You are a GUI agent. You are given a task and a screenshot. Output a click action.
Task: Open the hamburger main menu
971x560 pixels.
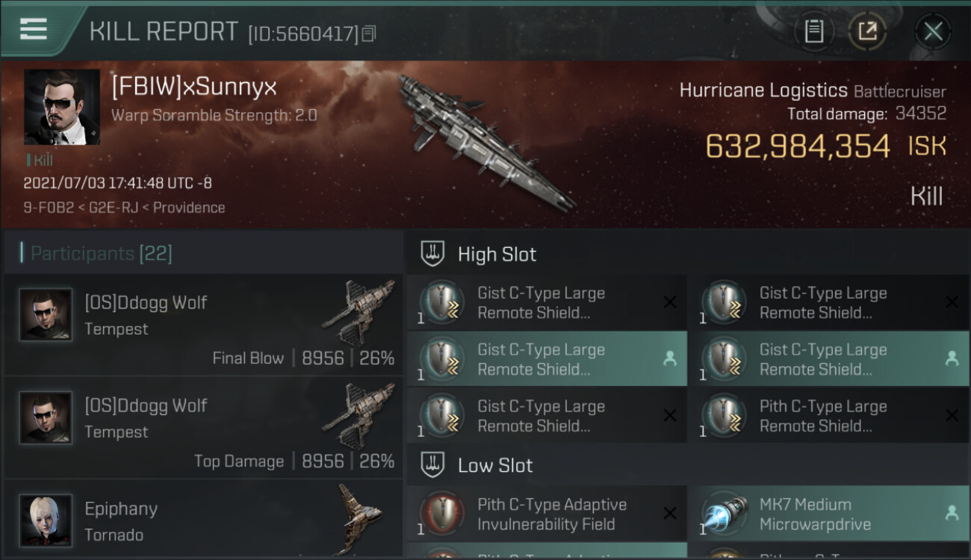click(34, 28)
